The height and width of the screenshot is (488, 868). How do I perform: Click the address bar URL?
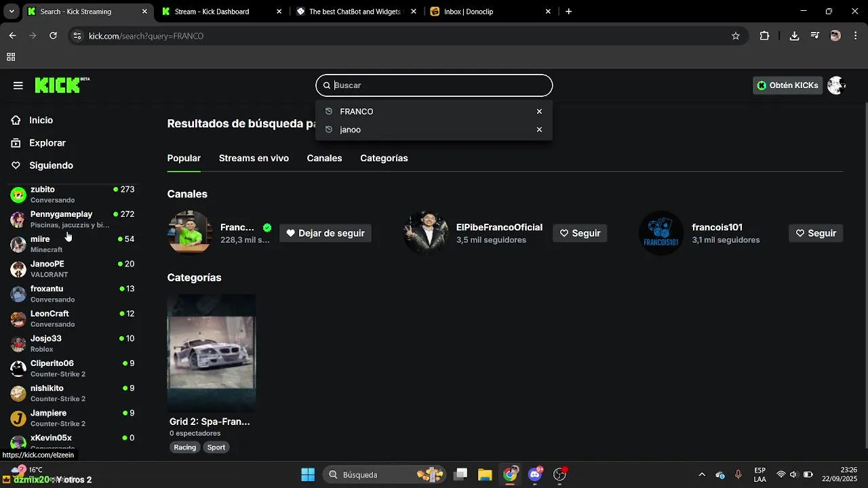[146, 36]
